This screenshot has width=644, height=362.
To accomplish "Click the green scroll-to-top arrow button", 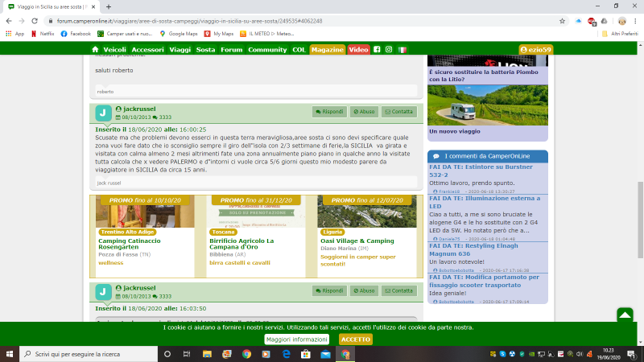I will 625,315.
